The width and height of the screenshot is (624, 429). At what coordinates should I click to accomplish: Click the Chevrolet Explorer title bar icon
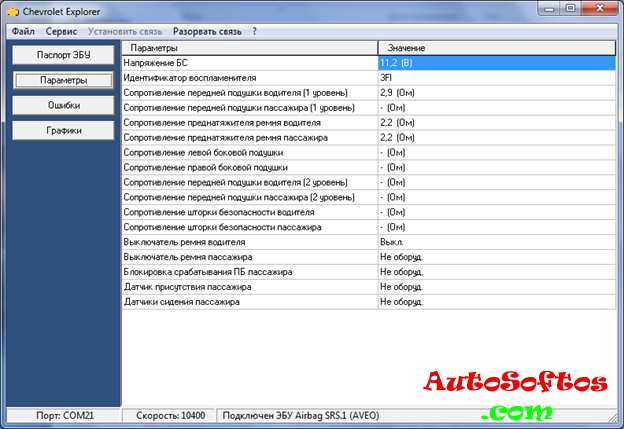[x=13, y=12]
